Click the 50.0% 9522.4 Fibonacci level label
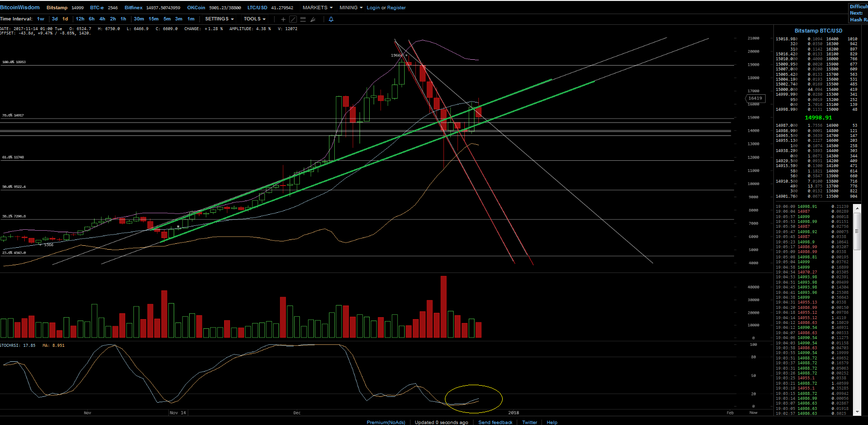This screenshot has width=868, height=425. (14, 187)
